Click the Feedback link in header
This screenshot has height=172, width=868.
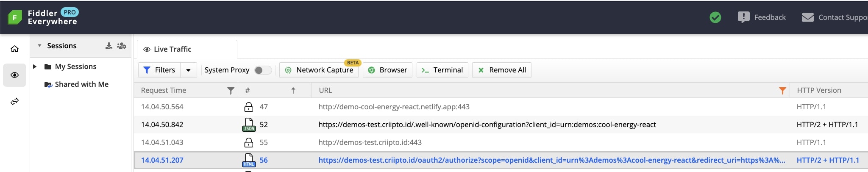click(x=762, y=17)
